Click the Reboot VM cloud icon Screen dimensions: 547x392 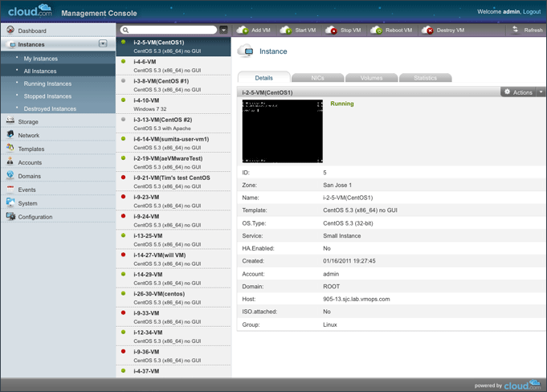click(x=376, y=31)
